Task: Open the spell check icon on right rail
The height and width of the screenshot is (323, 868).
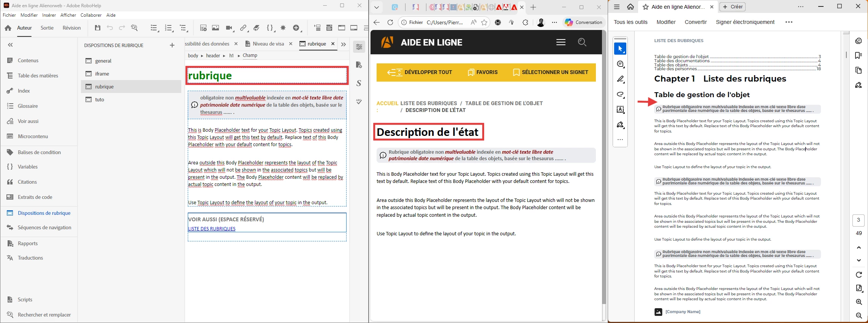Action: [359, 101]
